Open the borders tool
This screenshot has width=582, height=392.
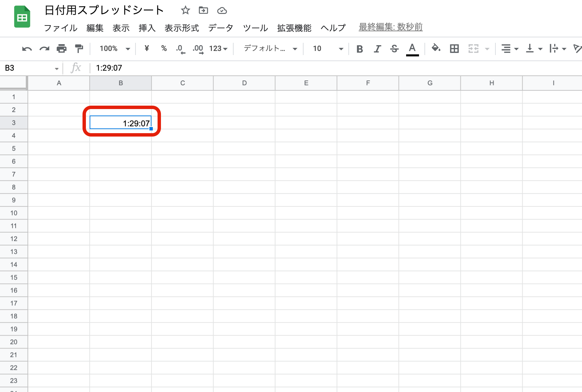click(x=454, y=49)
